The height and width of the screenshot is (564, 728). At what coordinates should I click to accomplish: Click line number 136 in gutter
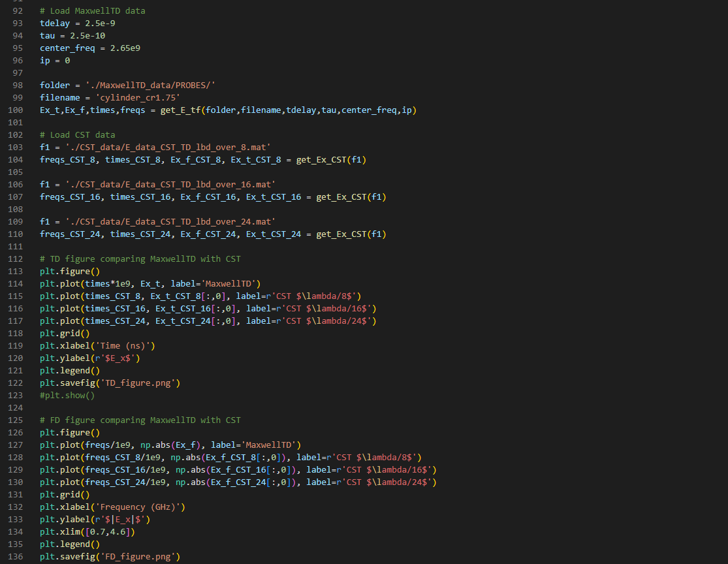click(x=15, y=557)
